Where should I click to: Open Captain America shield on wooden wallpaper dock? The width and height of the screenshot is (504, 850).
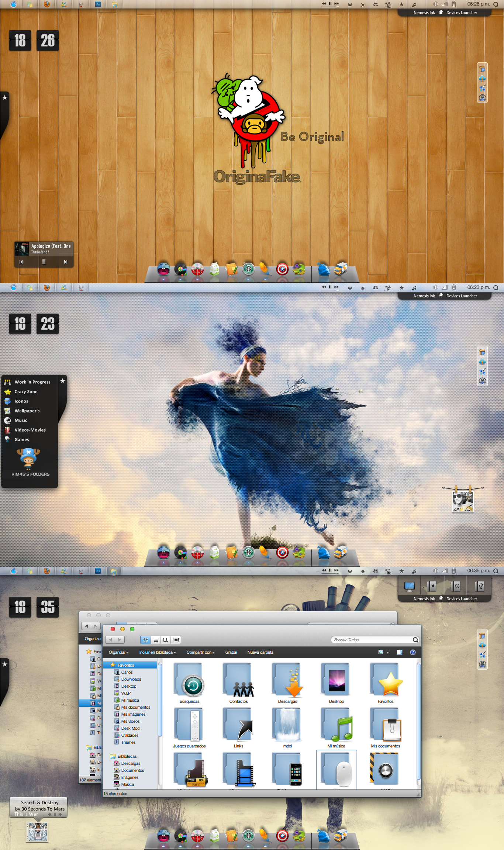point(282,269)
